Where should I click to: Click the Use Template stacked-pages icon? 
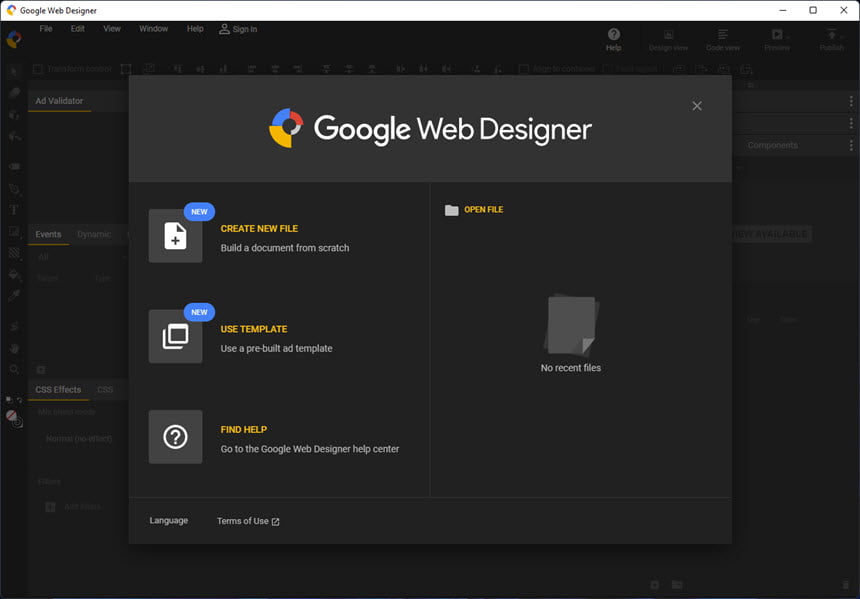pyautogui.click(x=176, y=336)
